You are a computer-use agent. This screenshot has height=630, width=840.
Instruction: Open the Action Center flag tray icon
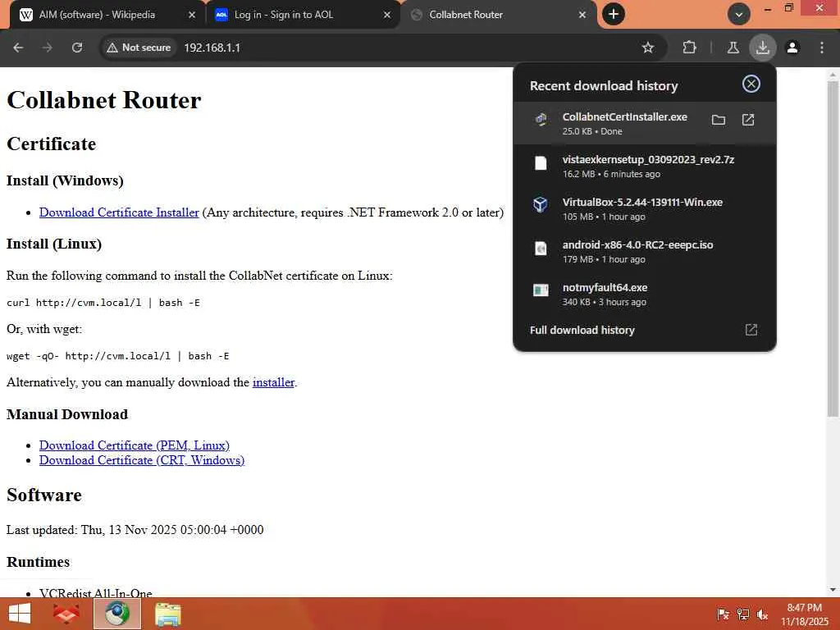(x=724, y=614)
